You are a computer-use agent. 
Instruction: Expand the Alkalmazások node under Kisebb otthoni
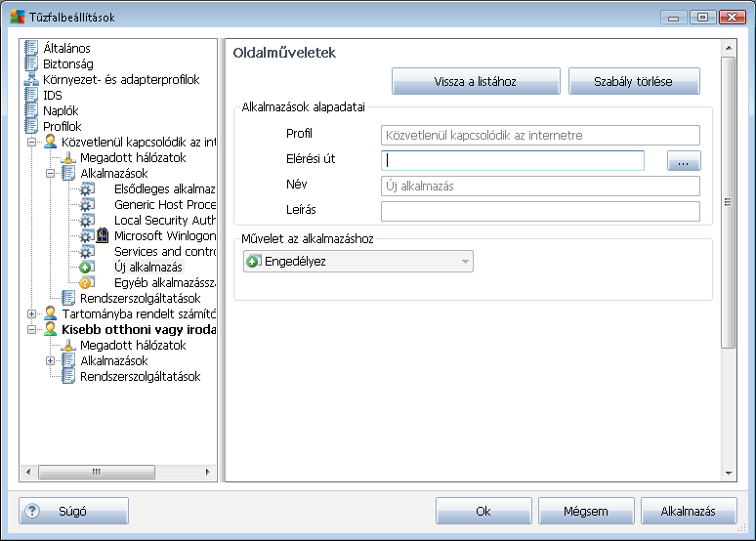50,360
